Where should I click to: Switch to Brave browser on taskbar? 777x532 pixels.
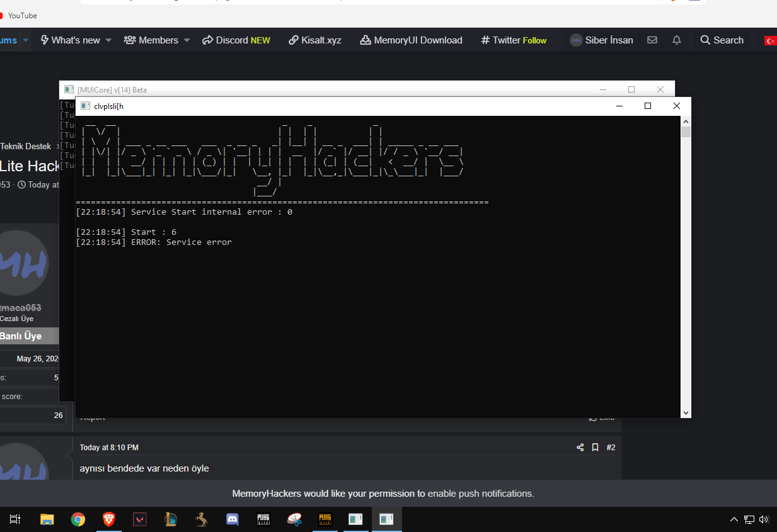(109, 519)
